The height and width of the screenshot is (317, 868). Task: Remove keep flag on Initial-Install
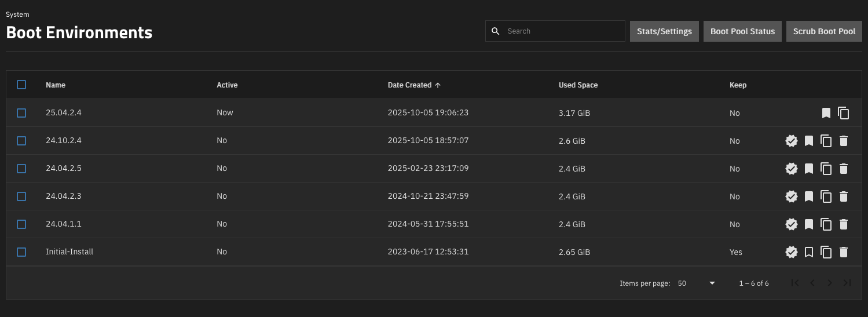coord(809,252)
